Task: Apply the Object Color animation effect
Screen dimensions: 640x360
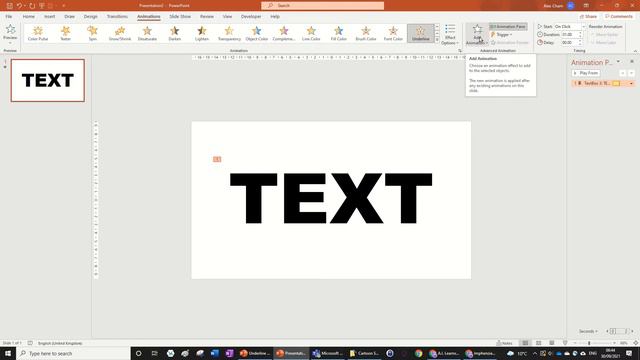Action: (x=257, y=33)
